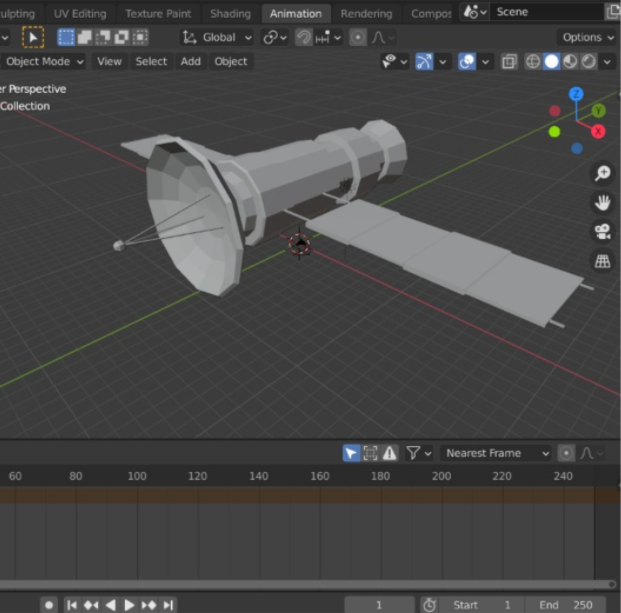Open the Add menu
621x613 pixels.
190,62
